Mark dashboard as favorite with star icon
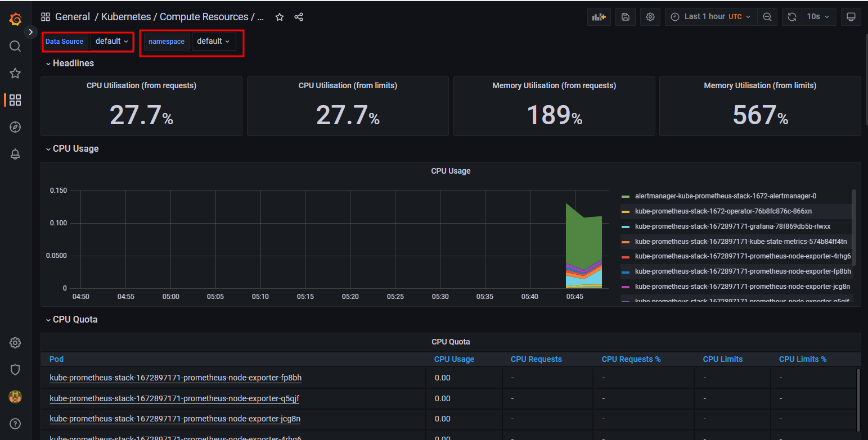The image size is (868, 440). pyautogui.click(x=280, y=17)
